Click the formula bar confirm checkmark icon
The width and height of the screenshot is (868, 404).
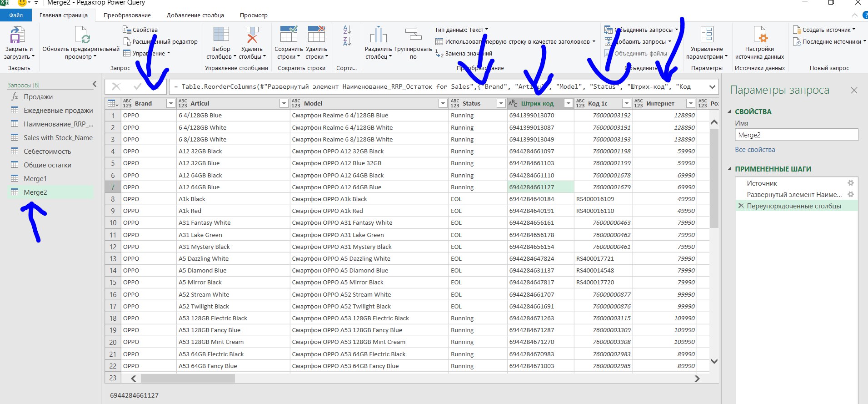(x=138, y=86)
